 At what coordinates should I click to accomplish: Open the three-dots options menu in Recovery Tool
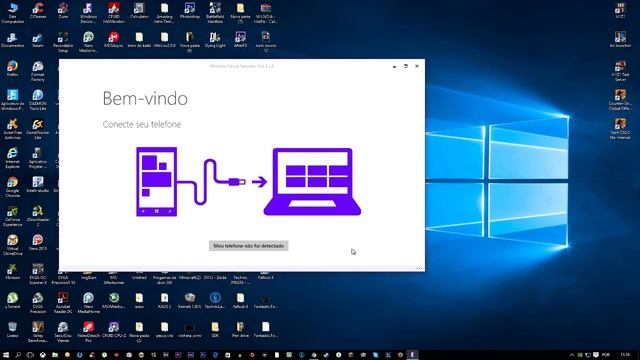[x=419, y=268]
